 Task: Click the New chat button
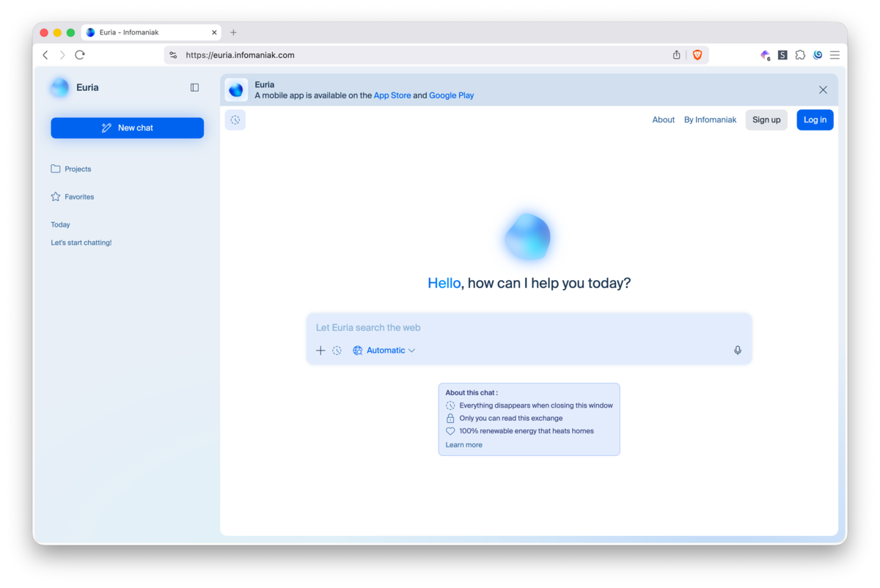coord(127,128)
